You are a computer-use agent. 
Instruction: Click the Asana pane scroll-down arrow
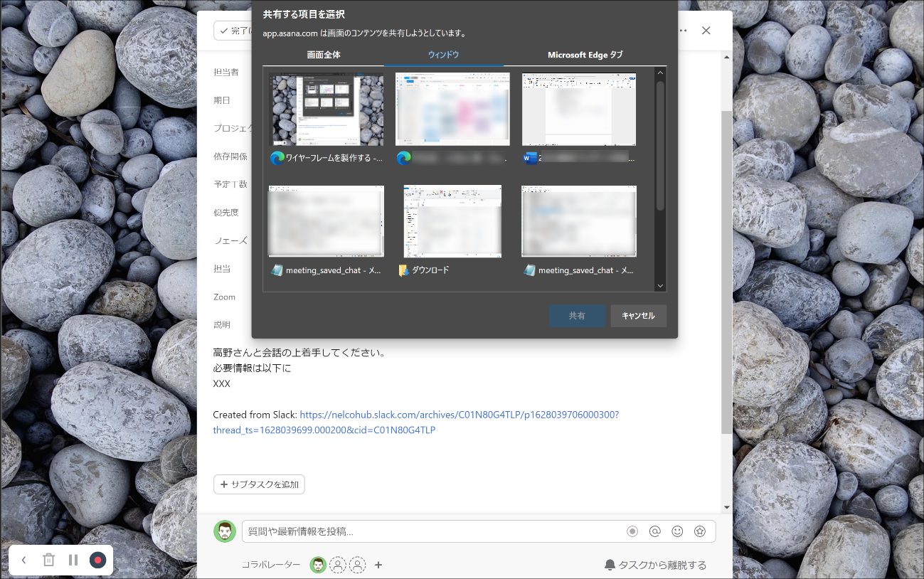pos(726,507)
